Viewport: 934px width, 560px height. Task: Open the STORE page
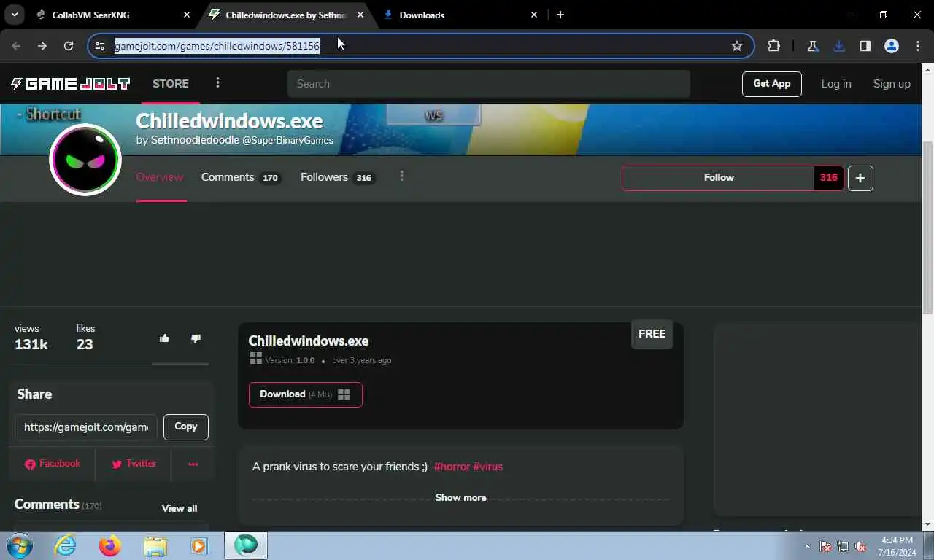(171, 84)
